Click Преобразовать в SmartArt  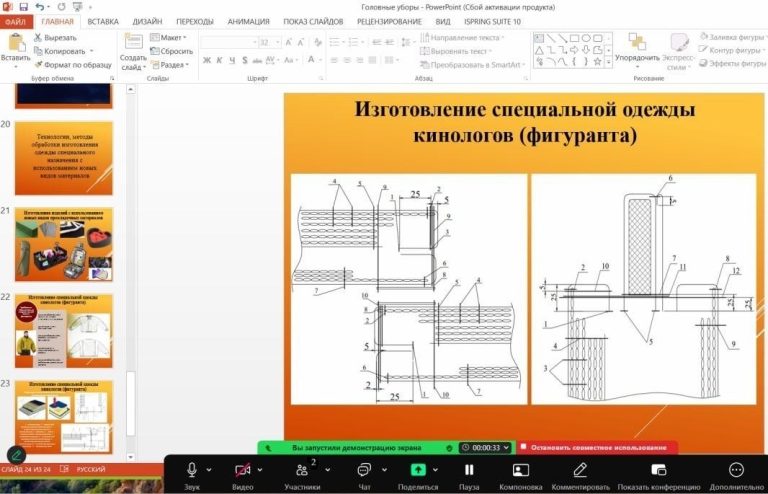tap(473, 65)
